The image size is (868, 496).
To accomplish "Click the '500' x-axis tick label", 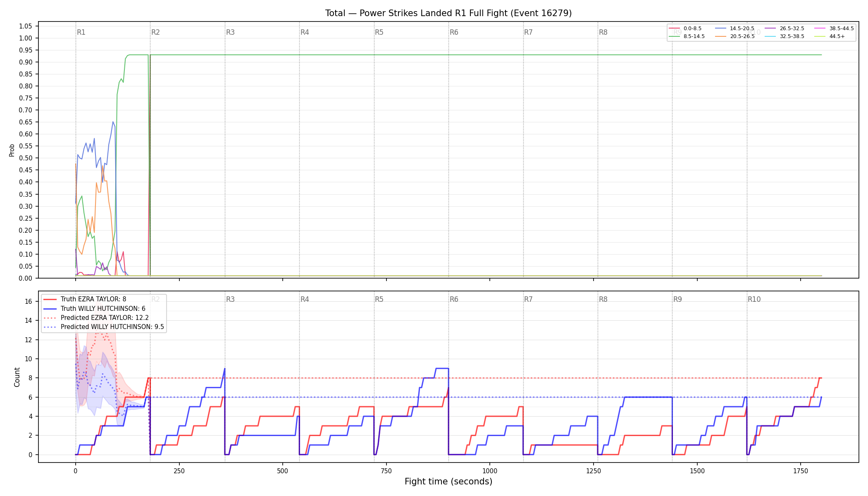I will [x=283, y=471].
